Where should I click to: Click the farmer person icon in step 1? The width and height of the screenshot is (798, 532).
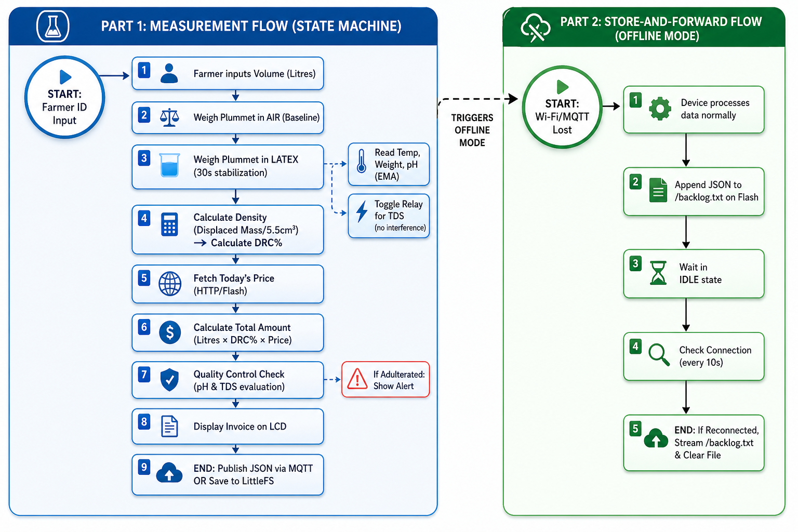[x=169, y=73]
